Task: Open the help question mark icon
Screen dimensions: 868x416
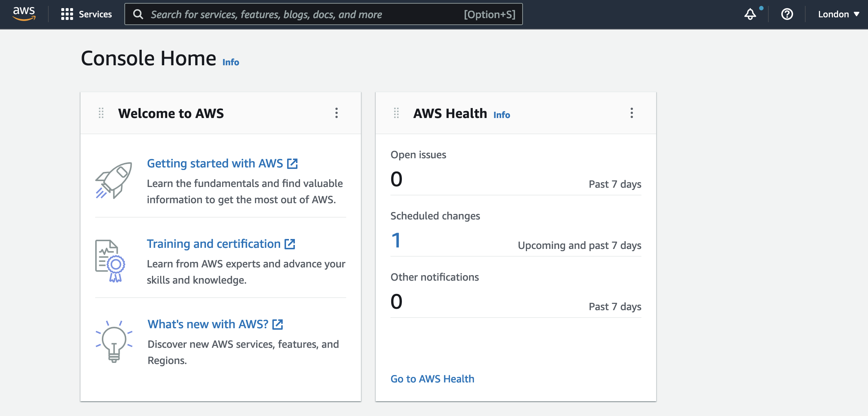Action: tap(787, 14)
